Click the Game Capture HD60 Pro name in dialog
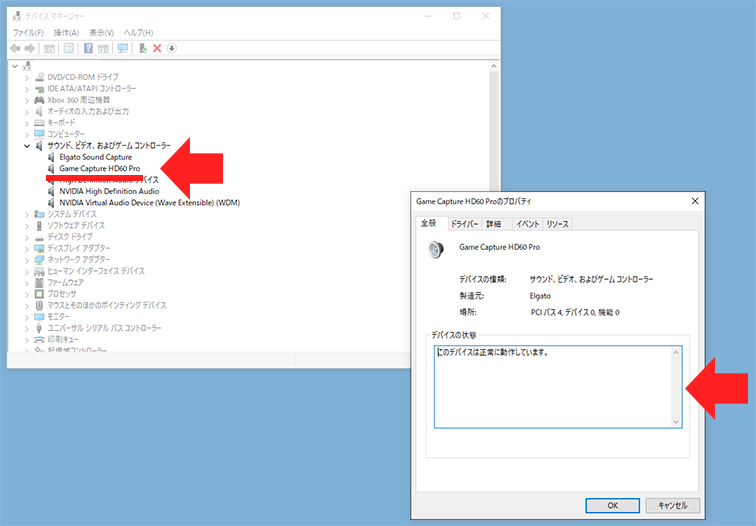The height and width of the screenshot is (526, 756). click(x=500, y=247)
